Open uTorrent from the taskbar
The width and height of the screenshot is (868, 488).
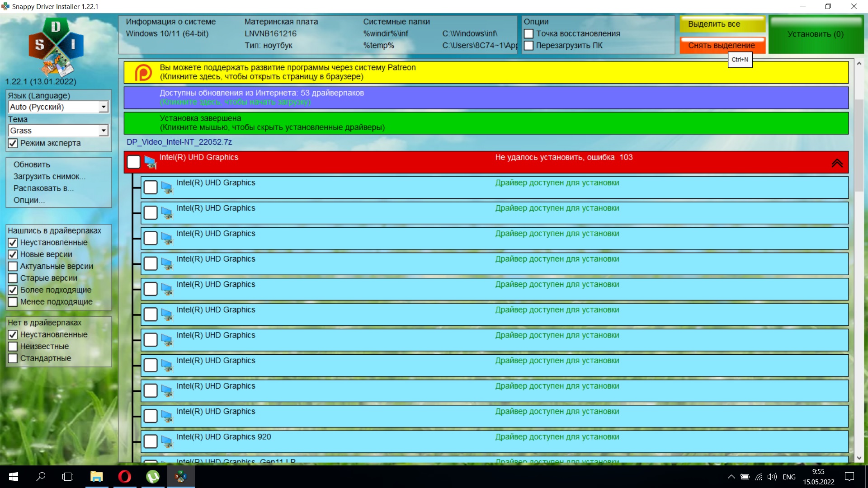pos(153,477)
